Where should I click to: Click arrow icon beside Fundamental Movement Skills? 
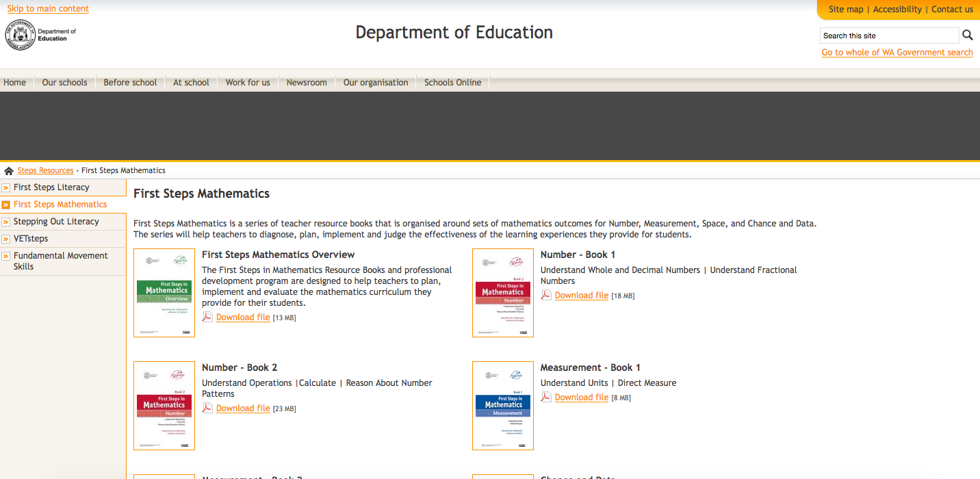click(5, 256)
